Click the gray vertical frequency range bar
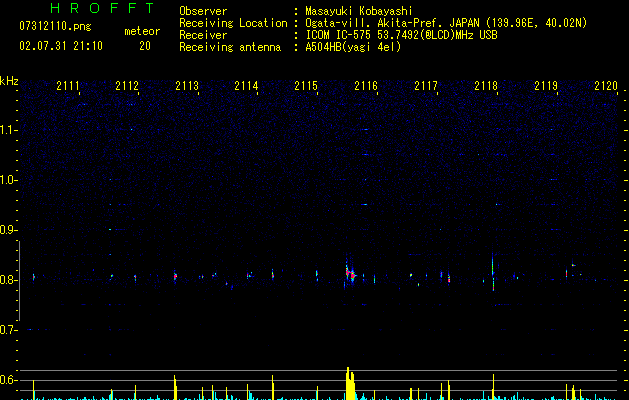The image size is (629, 400). (19, 281)
